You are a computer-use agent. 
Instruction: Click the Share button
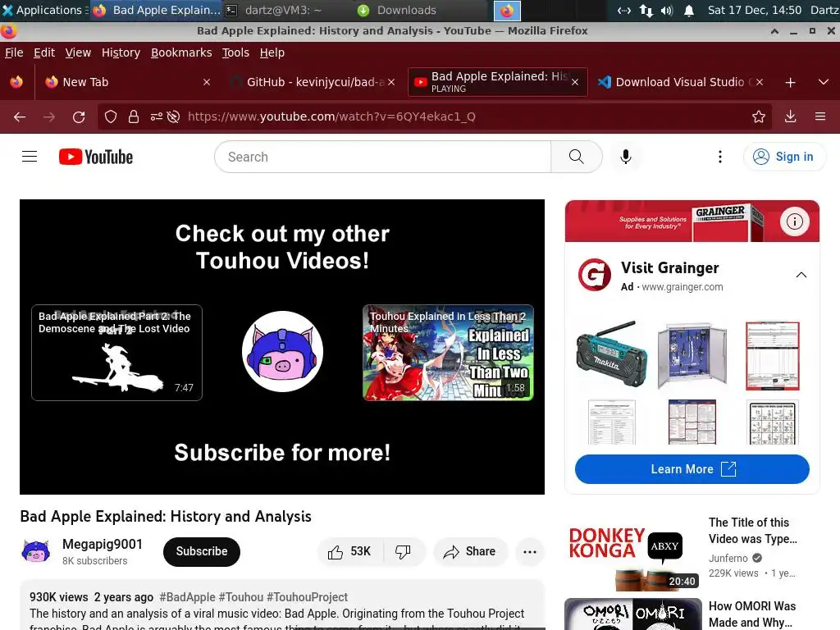[x=470, y=552]
